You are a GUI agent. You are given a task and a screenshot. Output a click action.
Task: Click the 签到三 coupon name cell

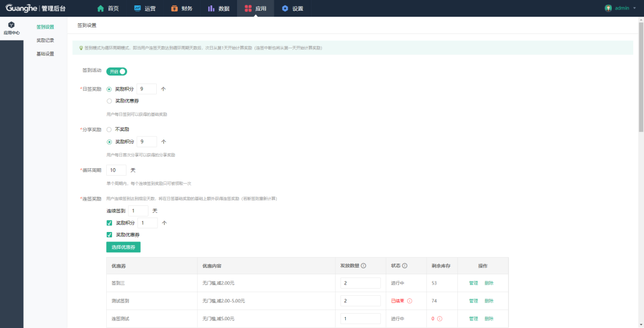coord(151,283)
